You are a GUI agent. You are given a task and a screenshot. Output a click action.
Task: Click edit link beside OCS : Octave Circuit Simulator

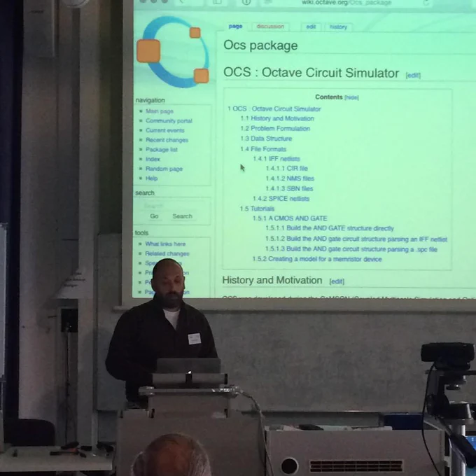413,76
